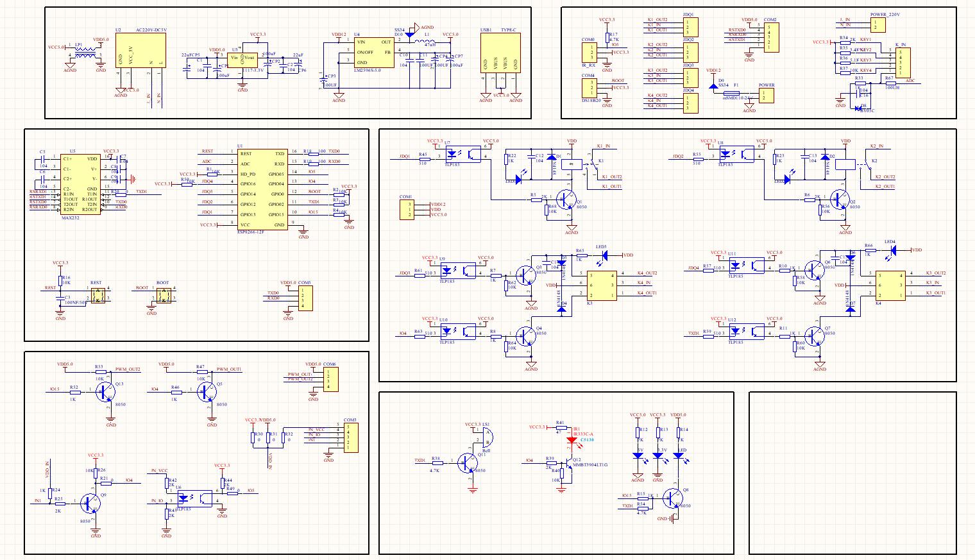975x560 pixels.
Task: Click the COM6 PWM output header
Action: 330,379
